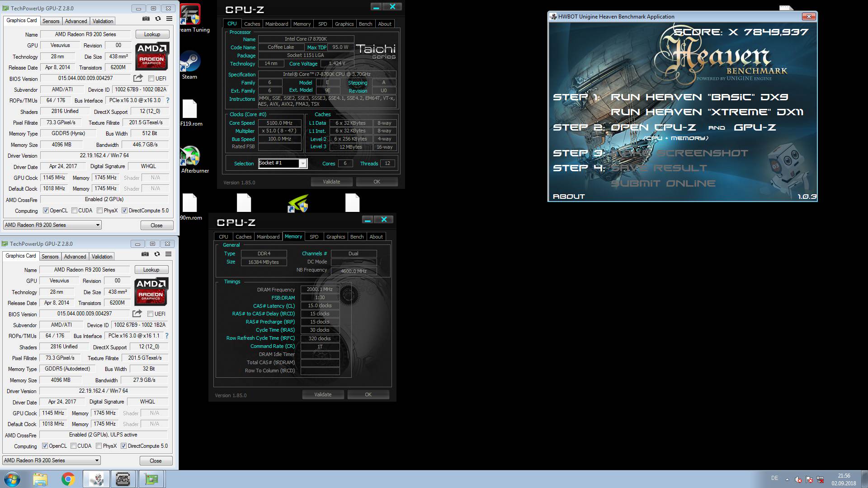Run Heaven Basic DX9 in HWBOT app
This screenshot has width=868, height=488.
click(x=699, y=97)
